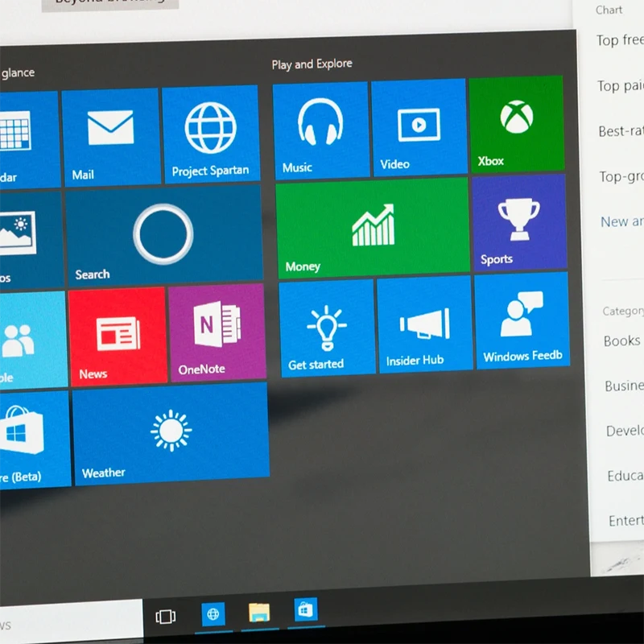Click Task View button on taskbar
The height and width of the screenshot is (644, 644).
point(166,617)
